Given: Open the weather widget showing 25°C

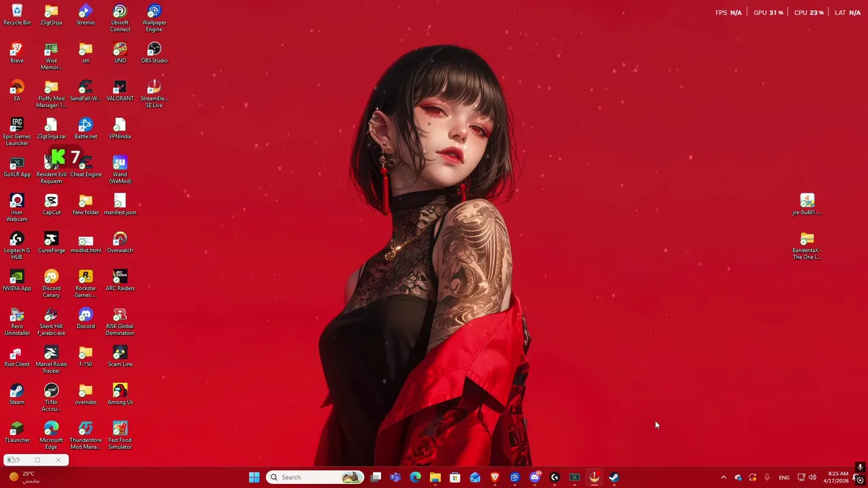Looking at the screenshot, I should tap(24, 477).
